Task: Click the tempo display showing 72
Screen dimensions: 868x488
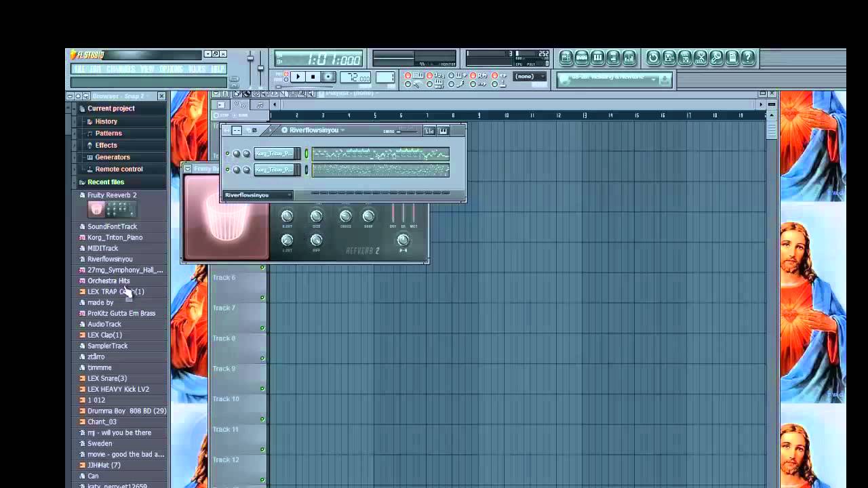Action: pyautogui.click(x=355, y=77)
